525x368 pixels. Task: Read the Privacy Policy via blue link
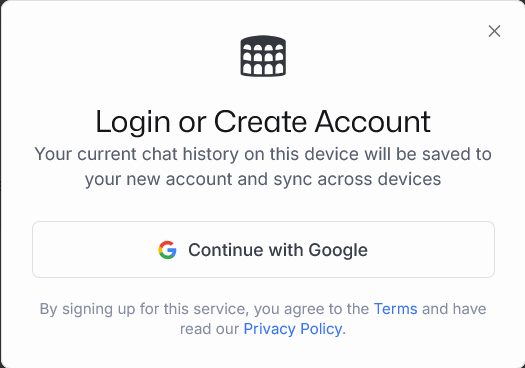293,329
